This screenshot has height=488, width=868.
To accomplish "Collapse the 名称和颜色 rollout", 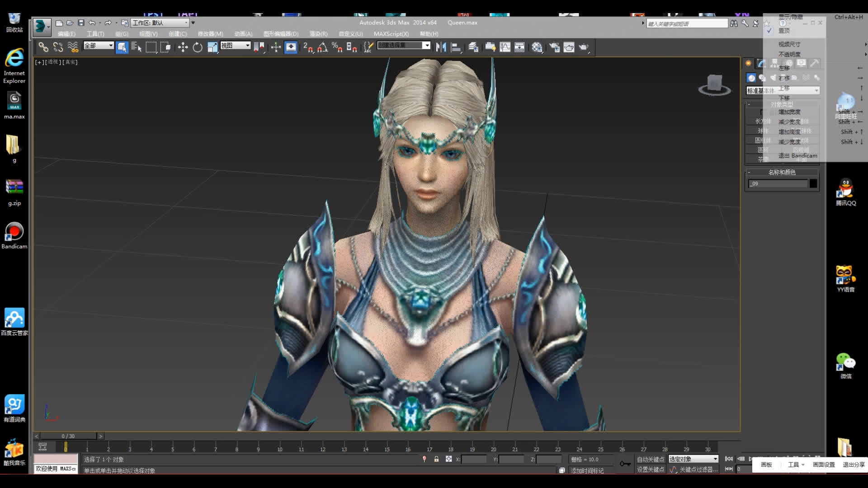I will (782, 172).
